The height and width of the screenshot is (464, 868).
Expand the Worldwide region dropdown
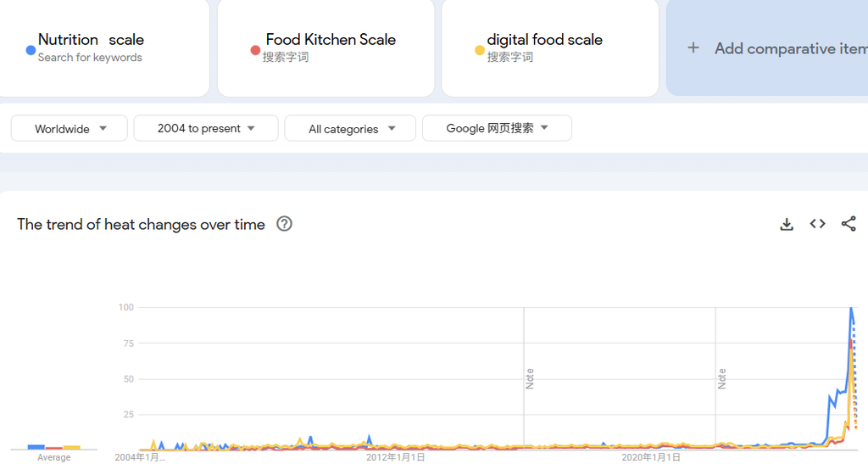70,128
